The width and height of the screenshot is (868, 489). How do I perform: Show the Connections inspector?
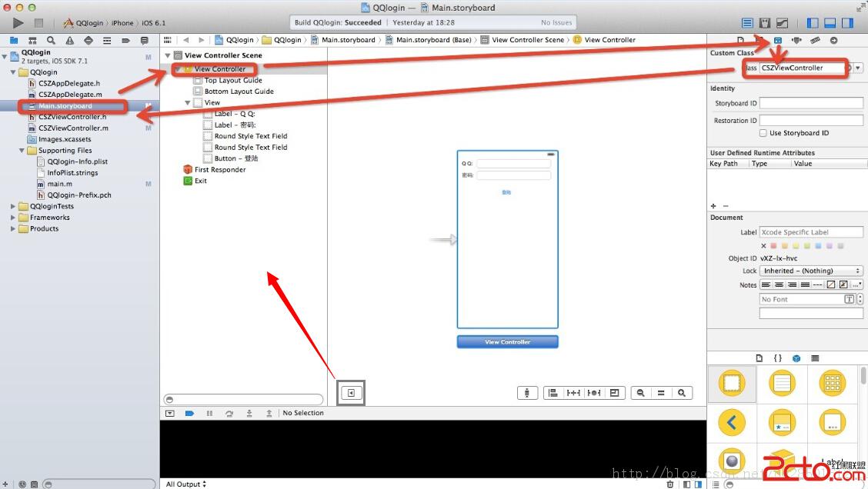tap(833, 41)
